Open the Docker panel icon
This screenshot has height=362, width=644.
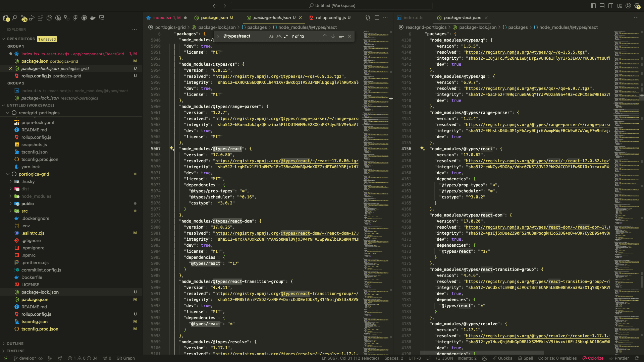pos(93,18)
